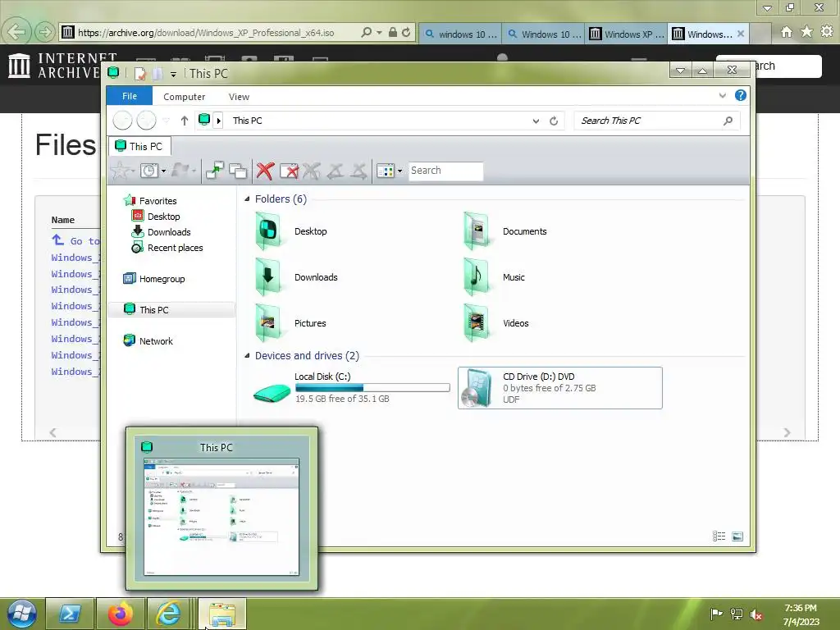Expand the ribbon with the chevron
Viewport: 840px width, 630px height.
pos(723,96)
